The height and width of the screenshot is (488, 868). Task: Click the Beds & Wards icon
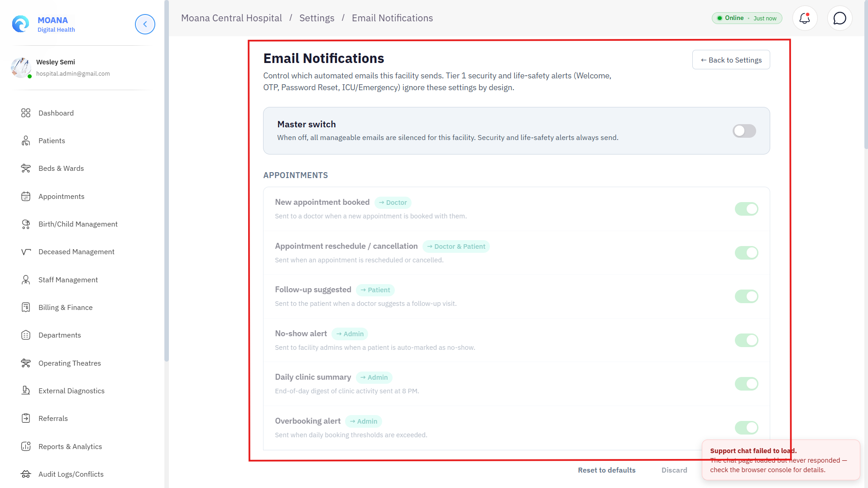[26, 169]
